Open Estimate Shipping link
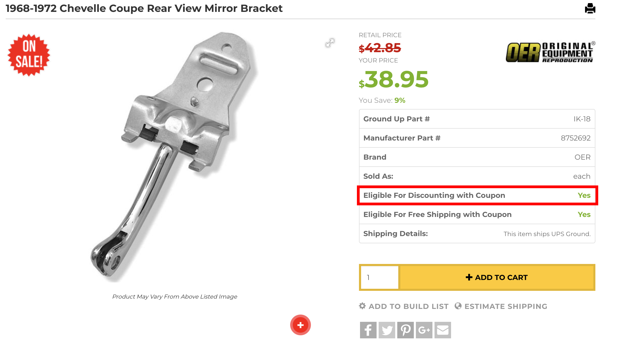Viewport: 644px width, 343px height. [506, 306]
